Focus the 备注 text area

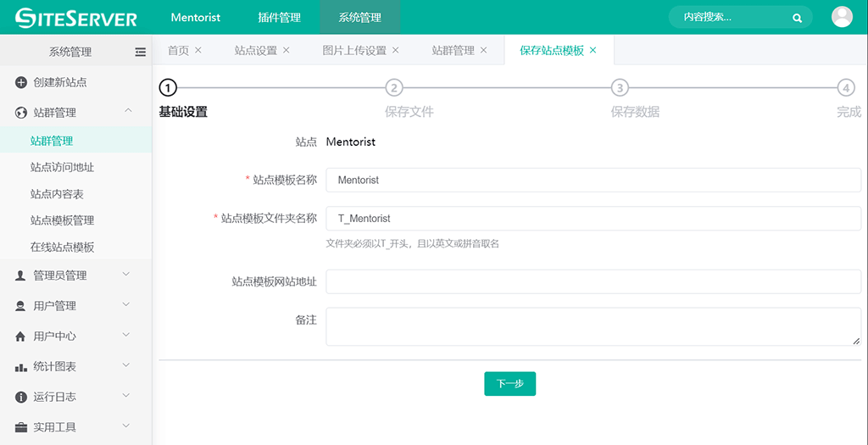tap(593, 326)
